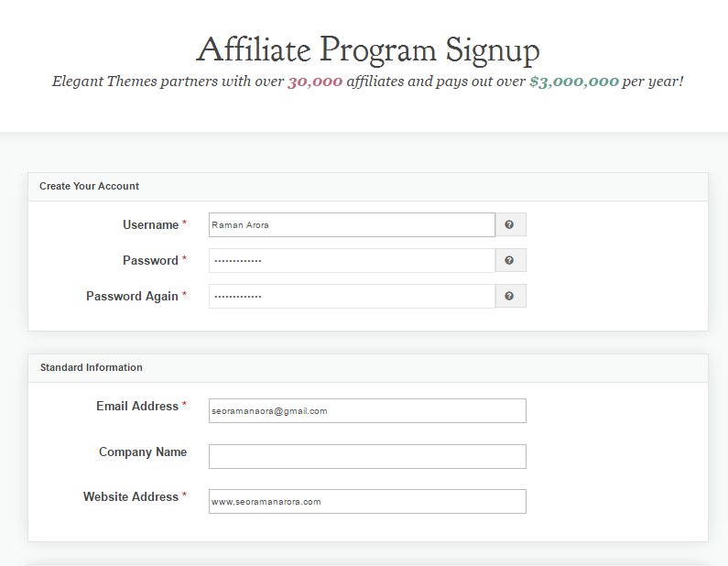The height and width of the screenshot is (566, 728).
Task: Click the Company Name label
Action: (x=143, y=452)
